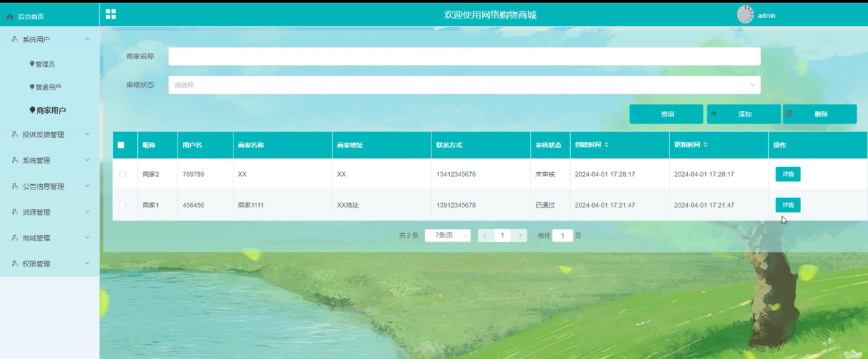Check the row checkbox for 商家1

(x=122, y=205)
